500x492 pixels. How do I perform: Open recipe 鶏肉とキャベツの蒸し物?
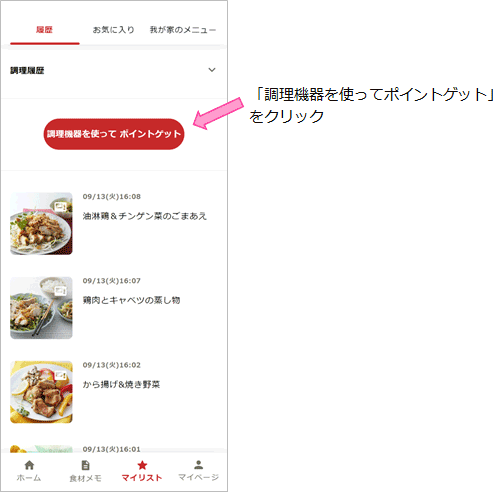click(x=131, y=300)
